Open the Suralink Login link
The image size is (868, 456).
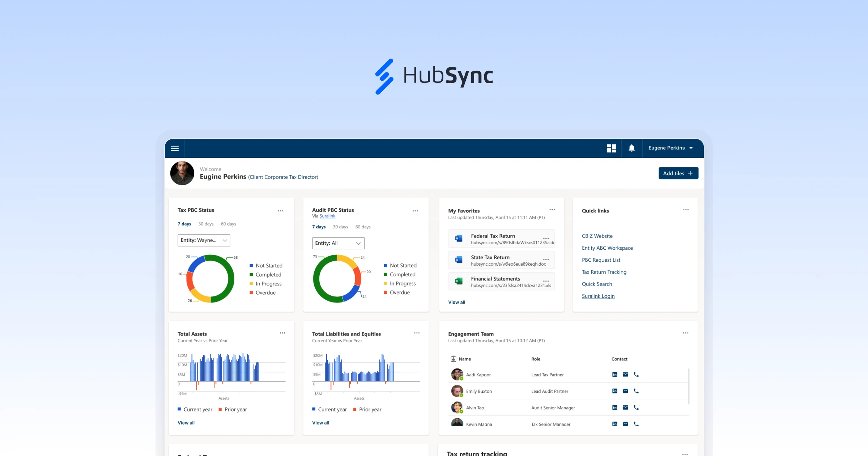pyautogui.click(x=598, y=296)
